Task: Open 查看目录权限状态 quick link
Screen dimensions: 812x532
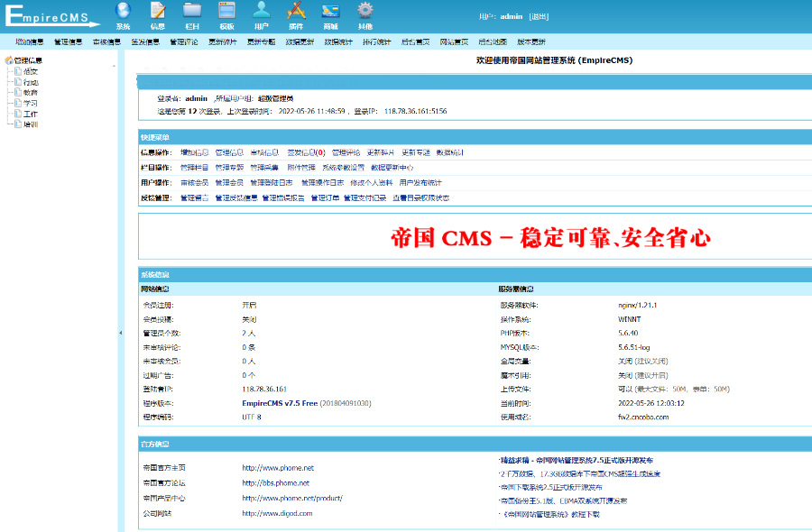Action: click(x=420, y=198)
